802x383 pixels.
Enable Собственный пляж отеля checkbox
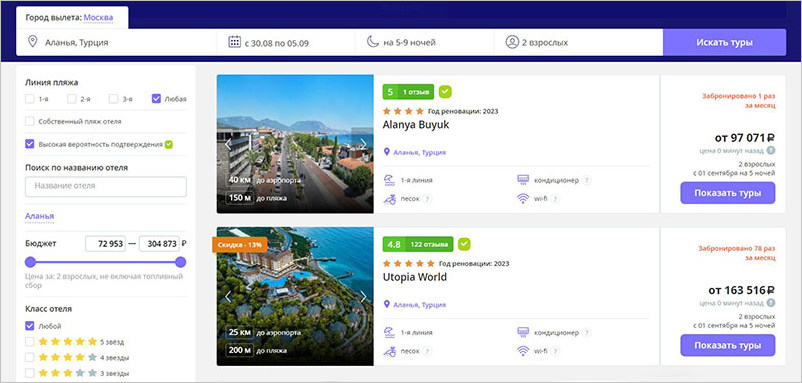click(30, 121)
